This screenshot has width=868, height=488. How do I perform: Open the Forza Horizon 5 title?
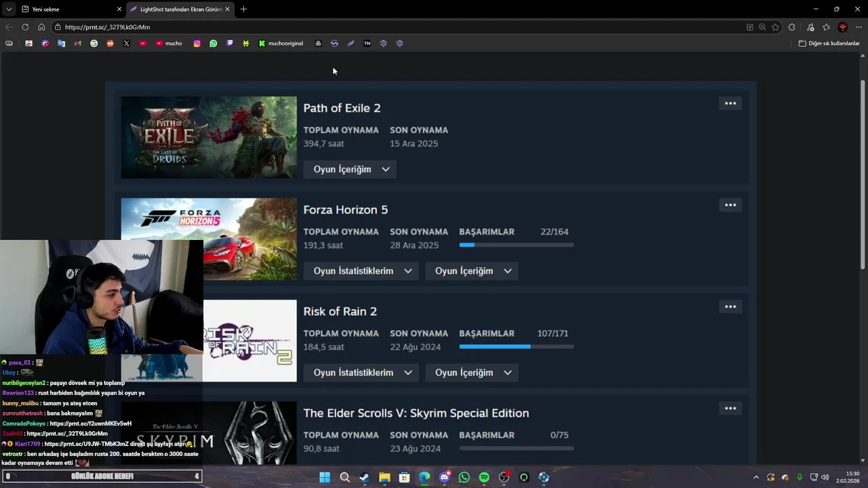pyautogui.click(x=346, y=210)
